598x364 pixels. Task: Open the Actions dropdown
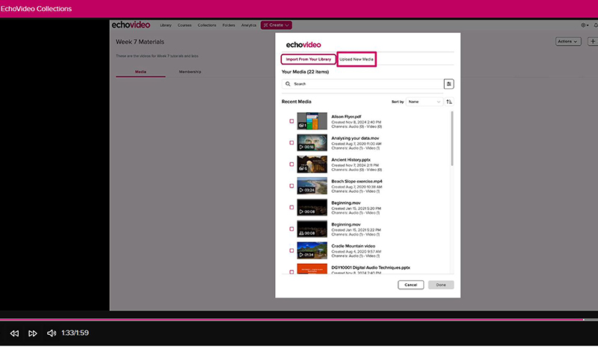(568, 42)
